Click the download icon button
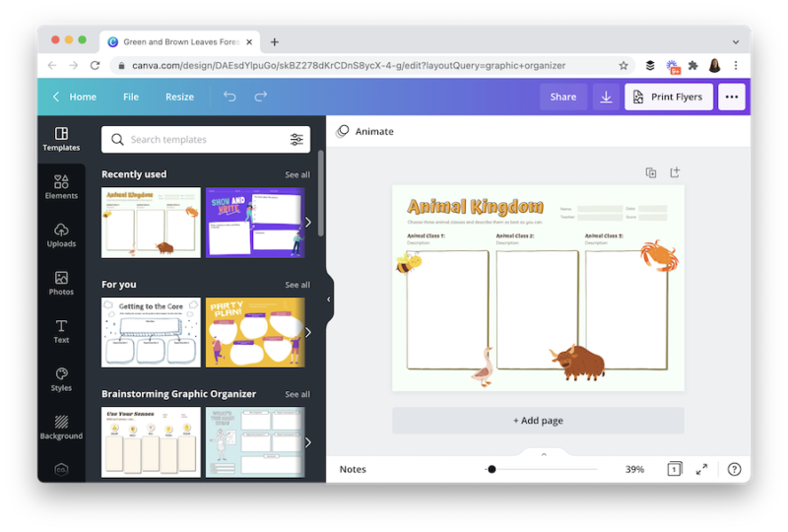Image resolution: width=788 pixels, height=532 pixels. 606,97
